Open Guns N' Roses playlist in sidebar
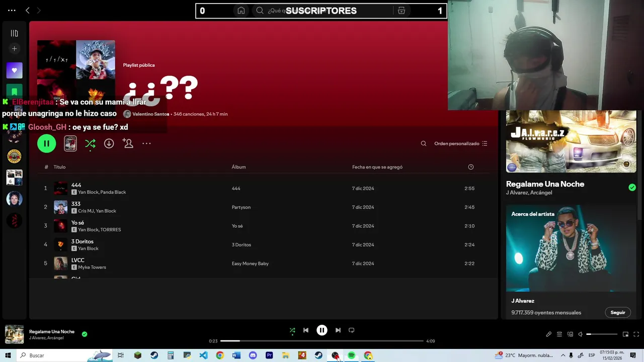The width and height of the screenshot is (644, 362). pyautogui.click(x=14, y=156)
